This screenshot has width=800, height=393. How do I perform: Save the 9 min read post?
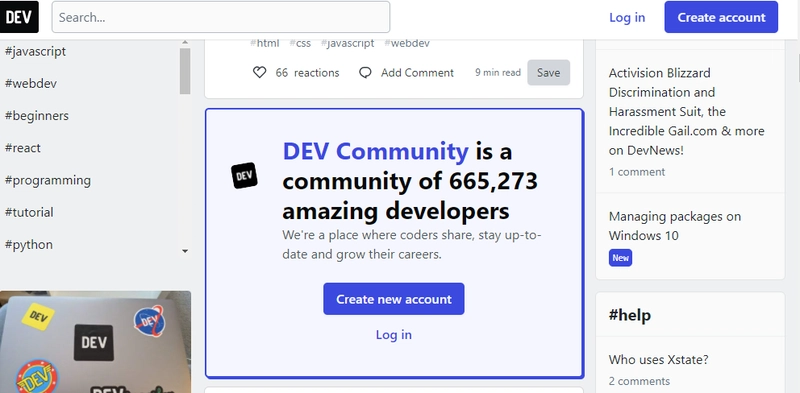(x=548, y=72)
